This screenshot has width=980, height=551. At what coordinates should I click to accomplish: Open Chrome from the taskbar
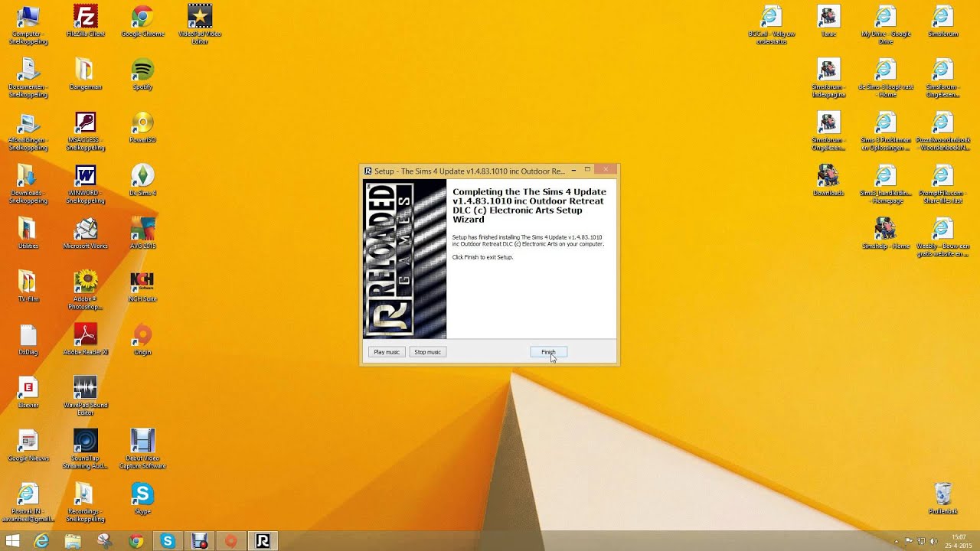pyautogui.click(x=136, y=541)
